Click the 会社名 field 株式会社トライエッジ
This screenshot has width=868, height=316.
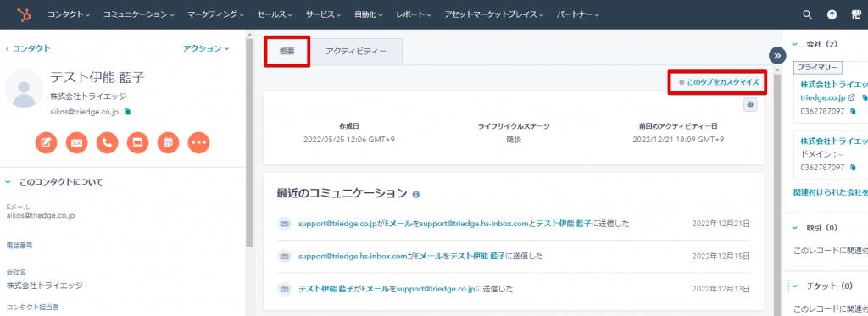coord(44,286)
